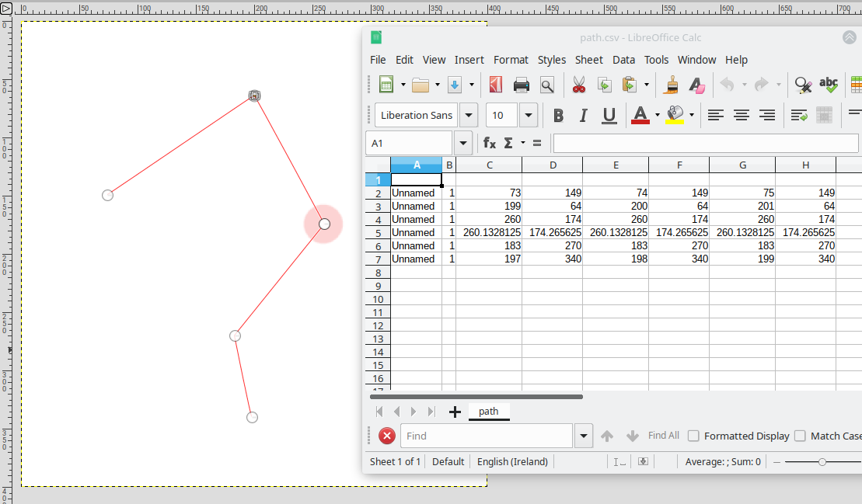Click the horizontal sheet scrollbar

click(476, 396)
